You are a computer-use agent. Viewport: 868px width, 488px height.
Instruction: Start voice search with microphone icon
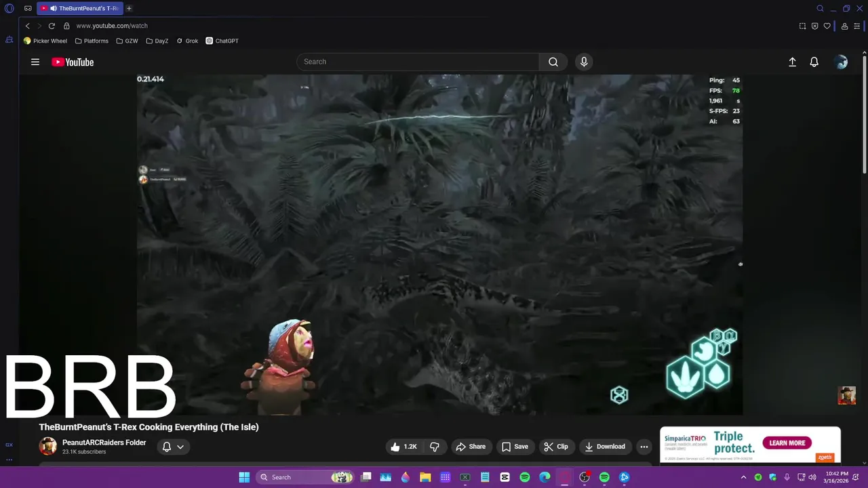(584, 62)
